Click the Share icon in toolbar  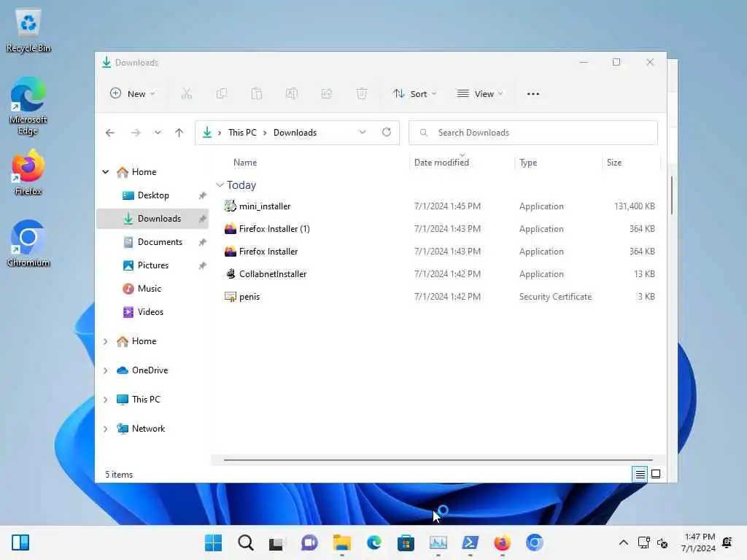point(327,94)
